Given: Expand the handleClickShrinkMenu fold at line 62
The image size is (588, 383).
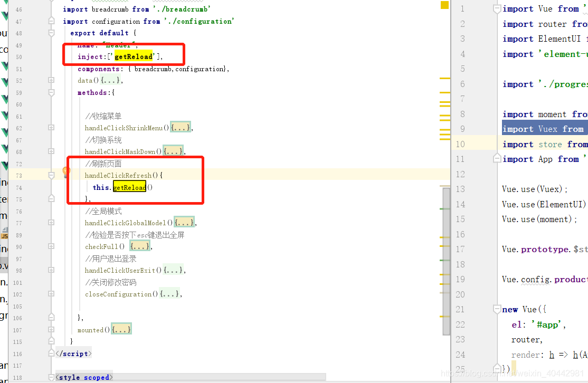Looking at the screenshot, I should point(51,128).
